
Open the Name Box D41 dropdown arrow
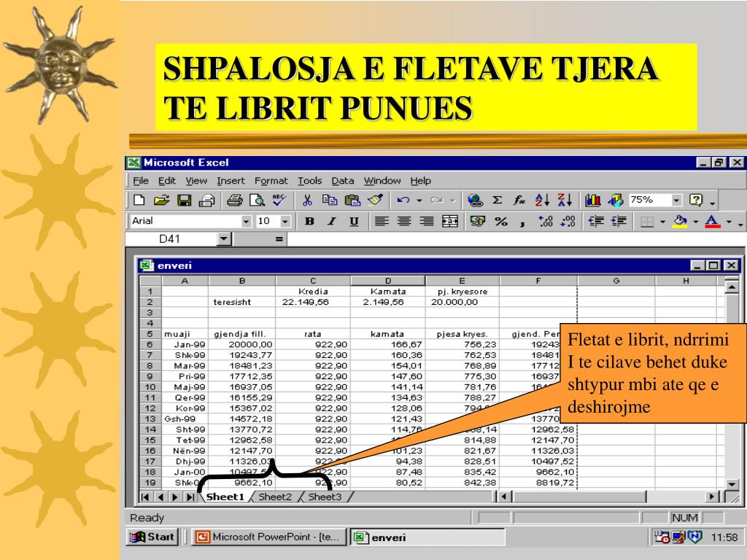pos(223,238)
